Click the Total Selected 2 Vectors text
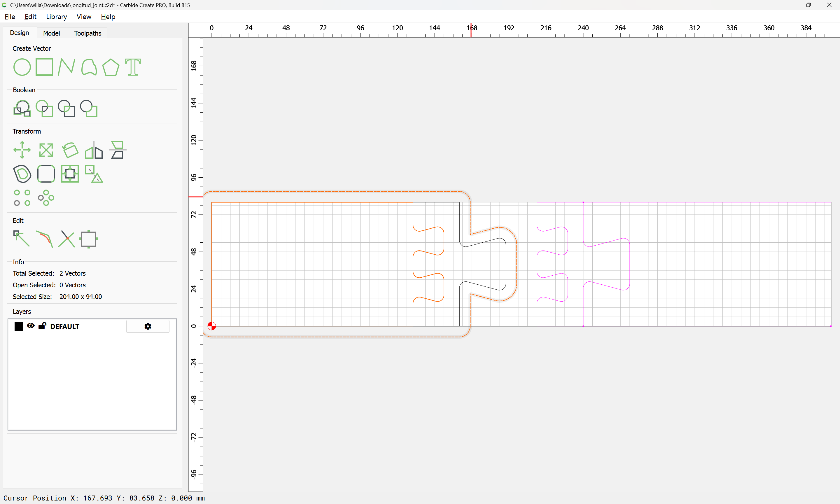Screen dimensions: 840x504 click(x=49, y=273)
